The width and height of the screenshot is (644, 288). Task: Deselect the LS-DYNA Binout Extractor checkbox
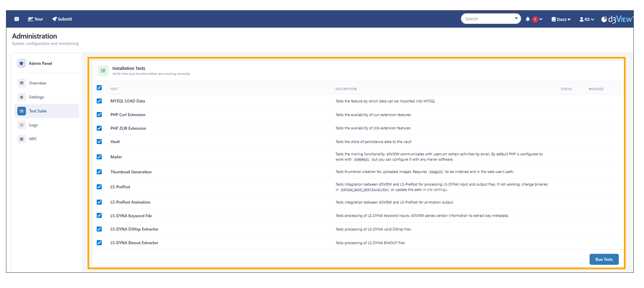(99, 243)
